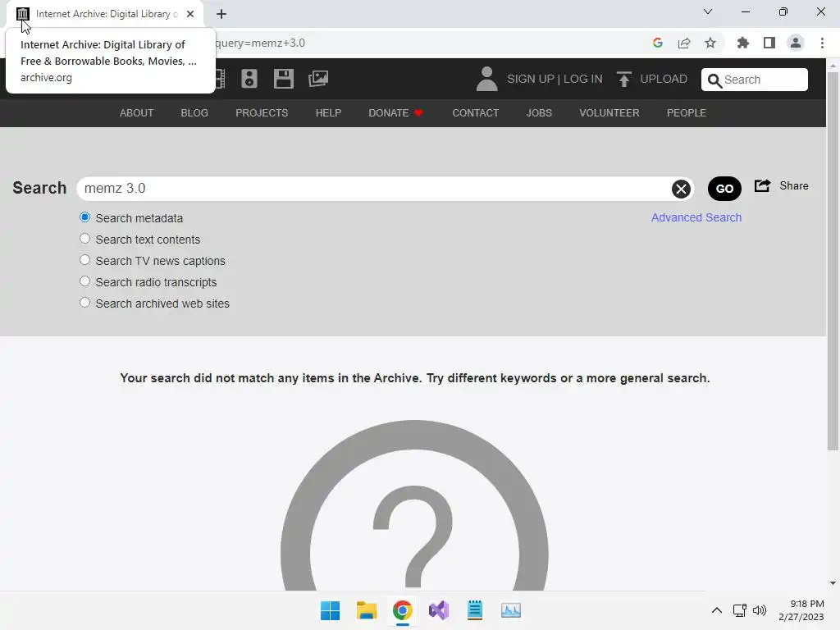Open the Audio media icon in Archive header
The width and height of the screenshot is (840, 630).
click(249, 79)
